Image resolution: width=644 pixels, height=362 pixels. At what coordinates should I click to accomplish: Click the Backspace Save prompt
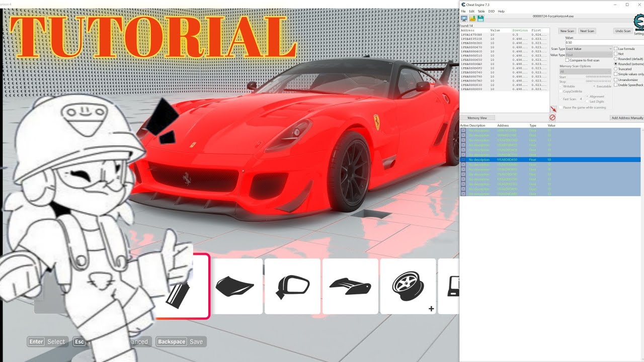pos(180,342)
